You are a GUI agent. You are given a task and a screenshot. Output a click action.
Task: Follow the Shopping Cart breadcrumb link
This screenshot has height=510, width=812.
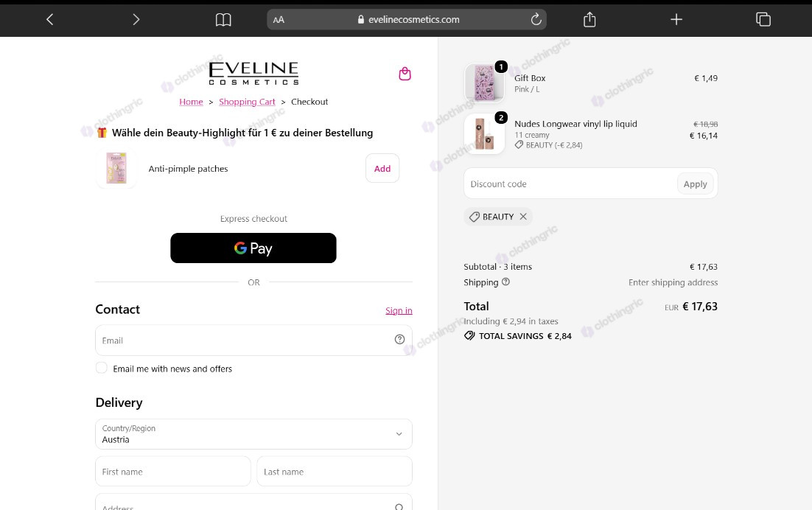point(247,102)
